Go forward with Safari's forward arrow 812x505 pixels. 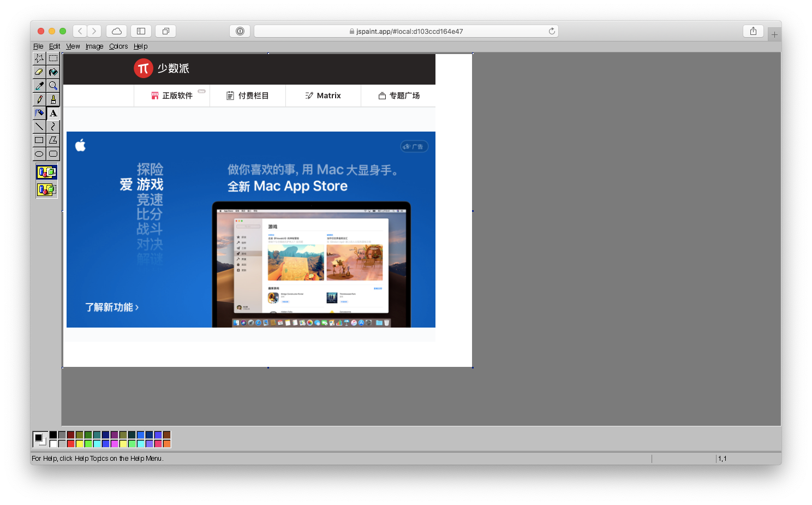coord(94,31)
